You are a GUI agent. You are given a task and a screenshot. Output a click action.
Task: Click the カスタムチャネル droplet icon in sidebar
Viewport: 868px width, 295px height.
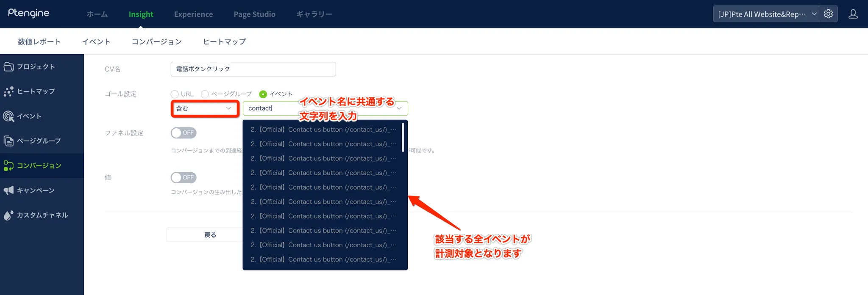8,215
